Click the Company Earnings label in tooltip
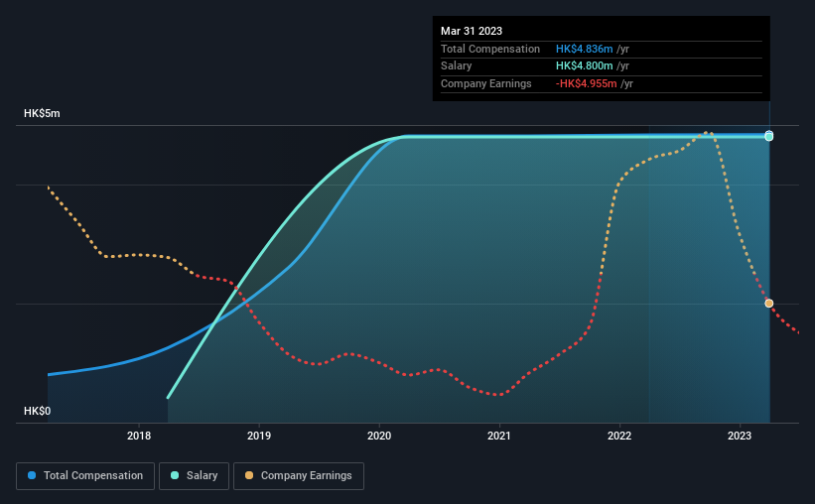The width and height of the screenshot is (815, 504). (x=486, y=83)
